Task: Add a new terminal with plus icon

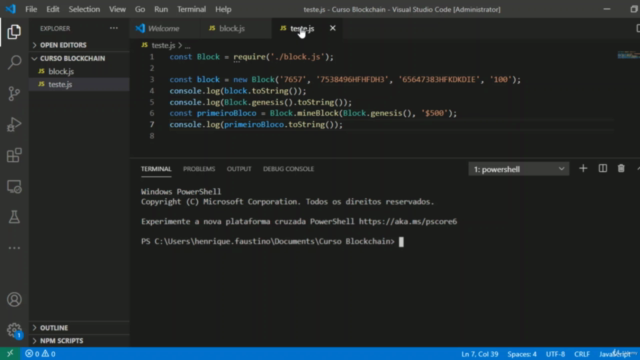Action: point(583,169)
